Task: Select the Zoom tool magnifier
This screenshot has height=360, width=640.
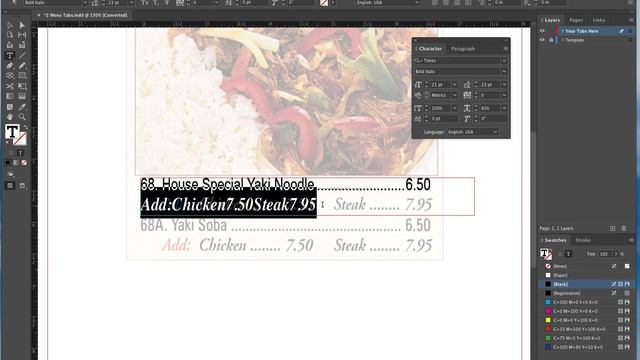Action: click(22, 117)
